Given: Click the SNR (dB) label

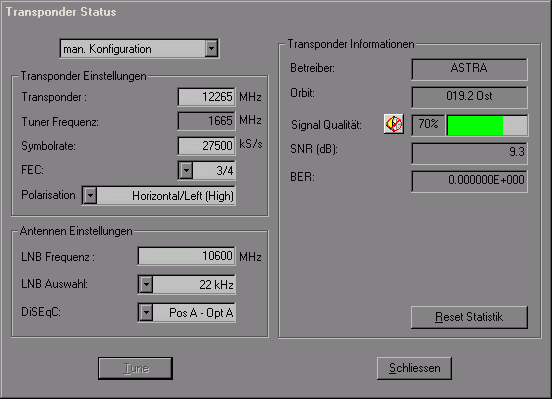Looking at the screenshot, I should point(314,149).
